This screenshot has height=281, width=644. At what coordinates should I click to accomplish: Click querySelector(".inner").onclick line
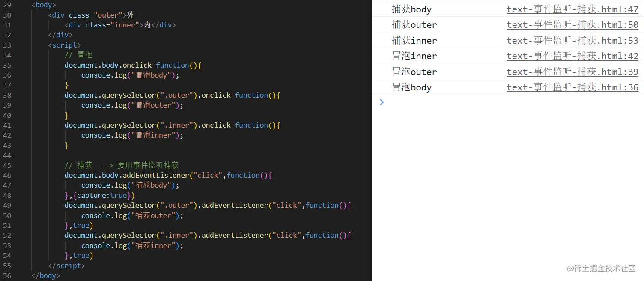(172, 125)
